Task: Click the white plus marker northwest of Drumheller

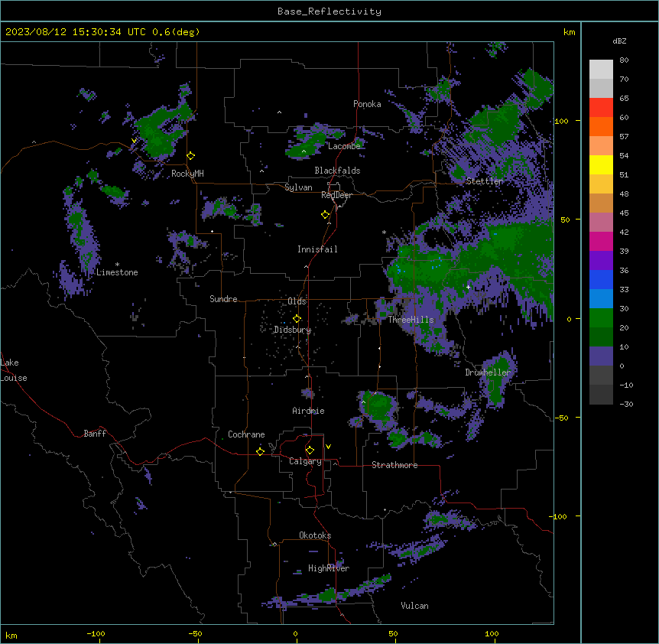Action: (x=468, y=287)
